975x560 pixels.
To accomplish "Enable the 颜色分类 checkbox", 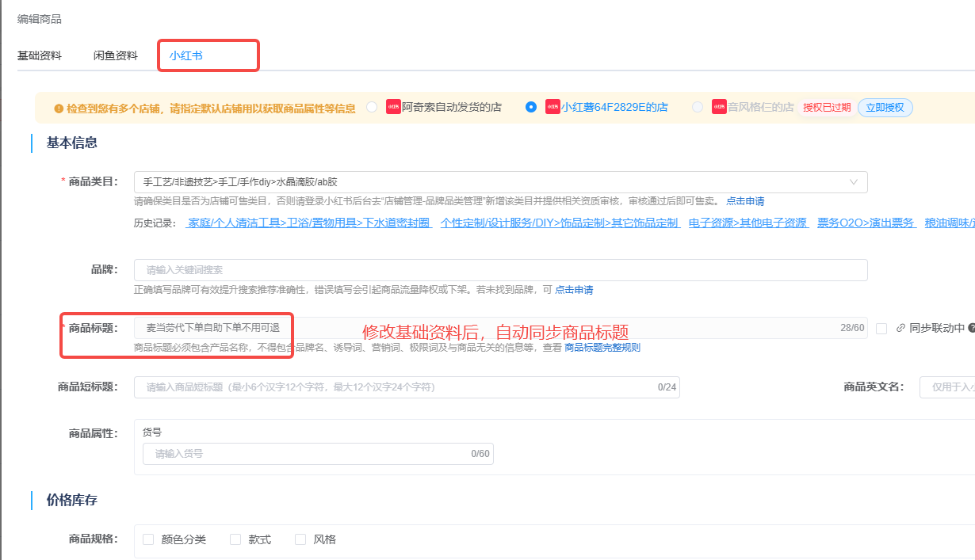I will tap(148, 539).
